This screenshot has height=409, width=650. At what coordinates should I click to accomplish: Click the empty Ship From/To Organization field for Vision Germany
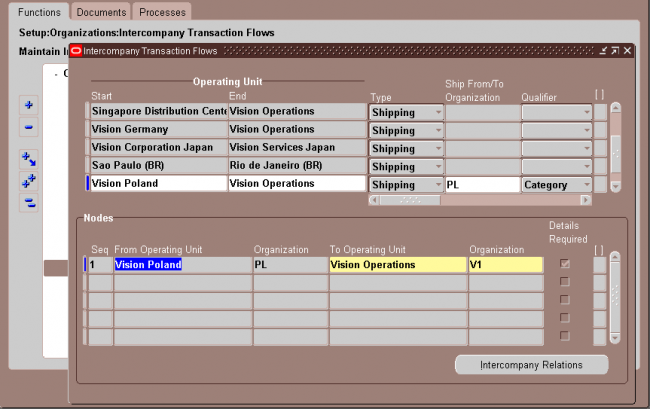pos(483,131)
